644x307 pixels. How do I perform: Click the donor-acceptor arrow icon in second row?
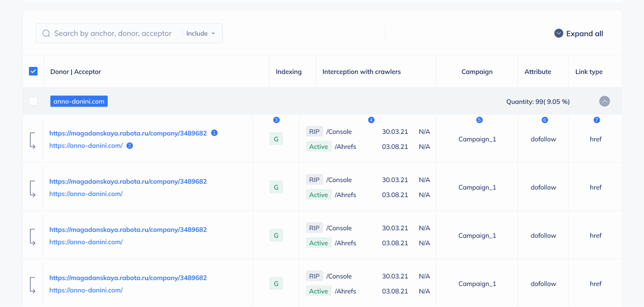tap(33, 188)
